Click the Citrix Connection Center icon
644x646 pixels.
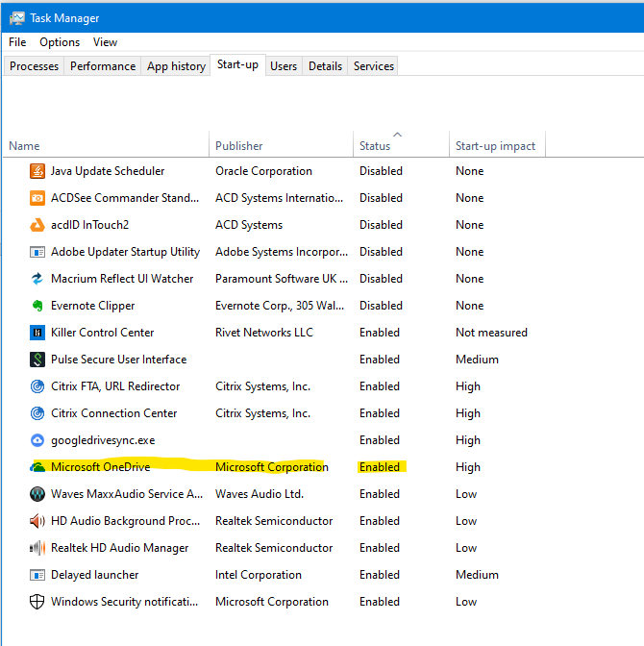point(37,413)
